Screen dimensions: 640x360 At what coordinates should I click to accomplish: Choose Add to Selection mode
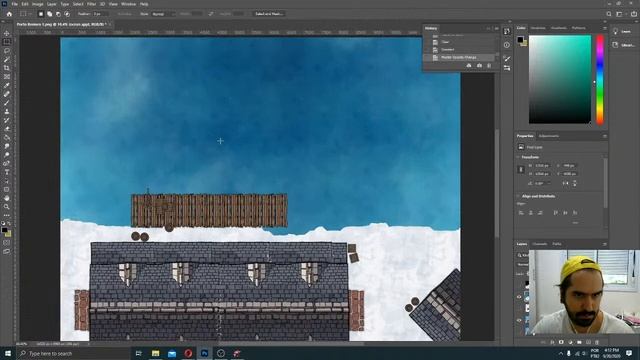tap(49, 14)
